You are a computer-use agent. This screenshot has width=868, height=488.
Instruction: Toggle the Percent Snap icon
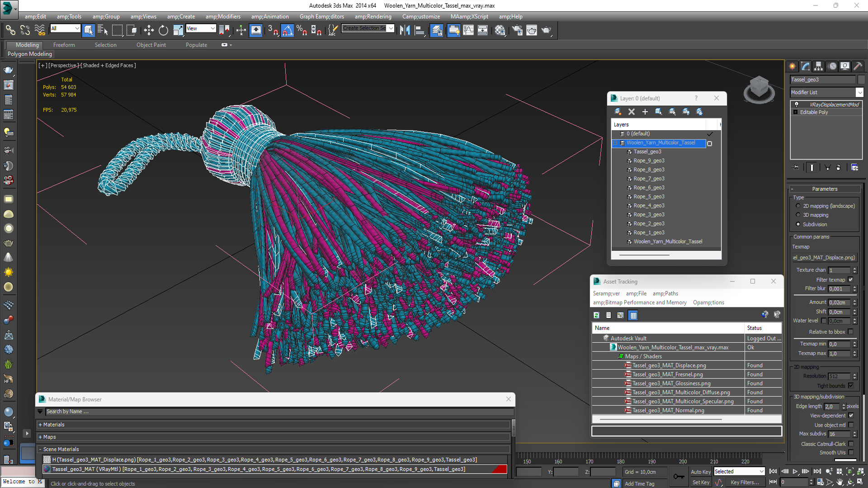302,30
